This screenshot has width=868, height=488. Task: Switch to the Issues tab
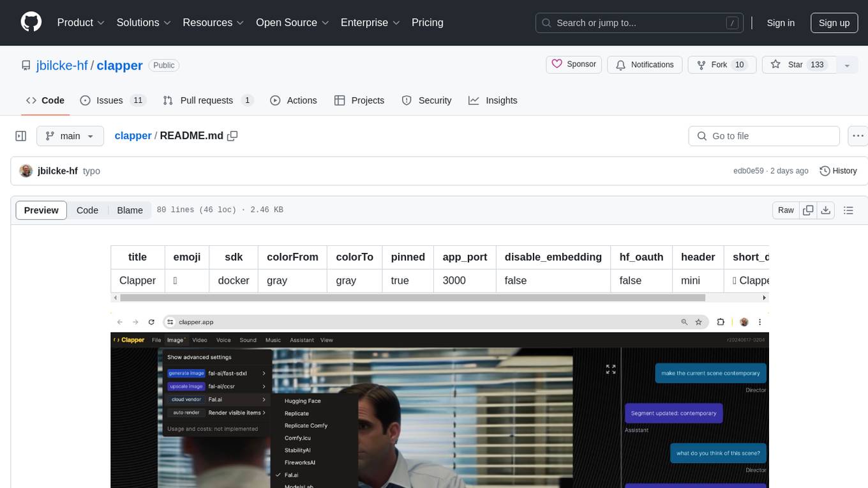[x=113, y=100]
